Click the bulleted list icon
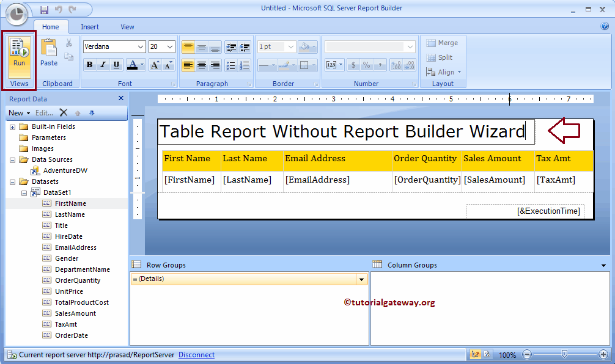Screen dimensions: 615x364 (231, 65)
